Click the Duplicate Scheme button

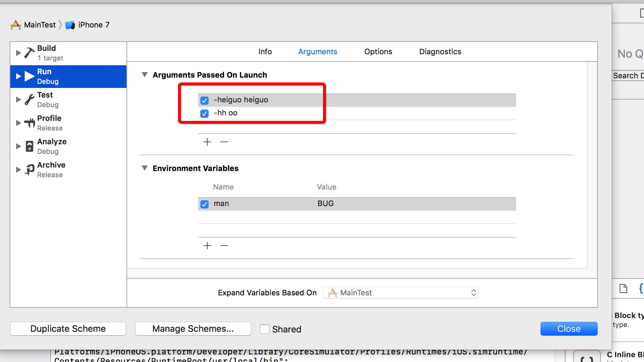coord(68,329)
